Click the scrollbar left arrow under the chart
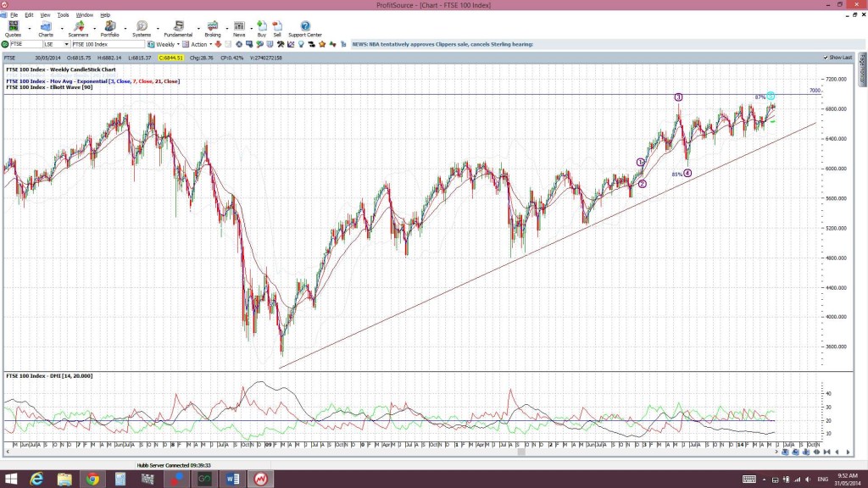The width and height of the screenshot is (868, 488). coord(8,452)
